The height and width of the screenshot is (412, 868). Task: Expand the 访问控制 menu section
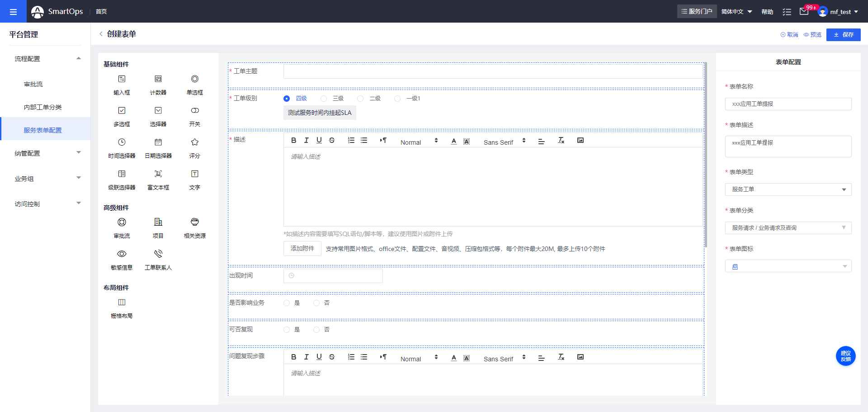click(45, 204)
